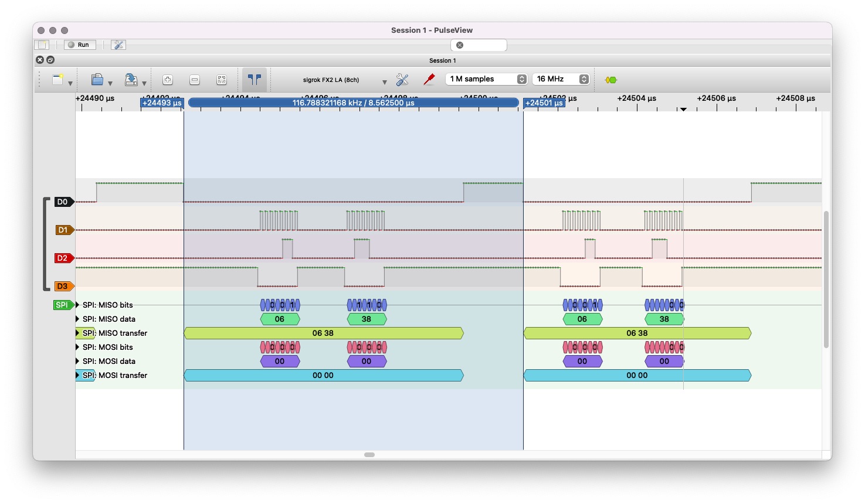Expand the save options dropdown arrow
The height and width of the screenshot is (504, 865).
coord(144,83)
